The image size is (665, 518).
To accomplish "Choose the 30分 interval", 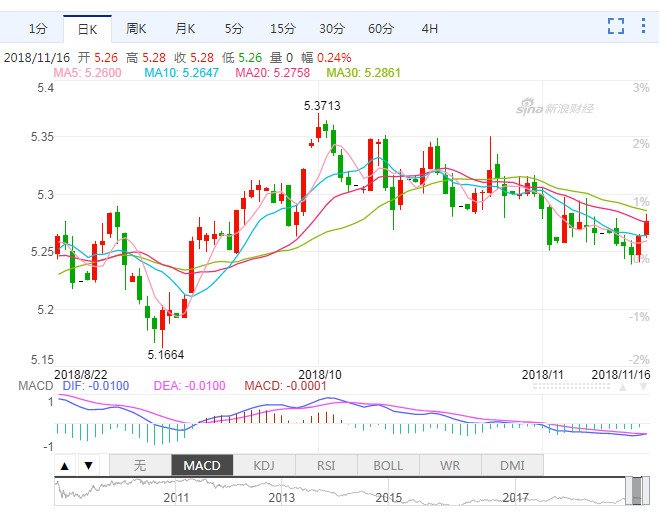I will pos(331,28).
